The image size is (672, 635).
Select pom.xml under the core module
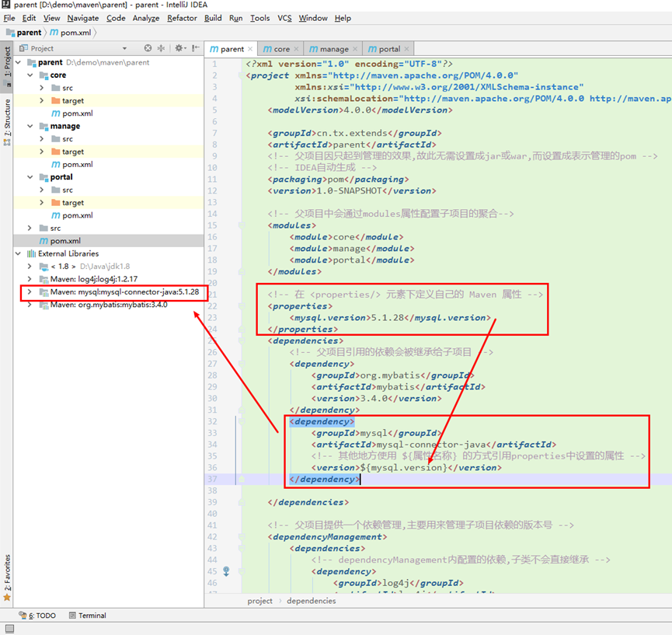tap(77, 113)
